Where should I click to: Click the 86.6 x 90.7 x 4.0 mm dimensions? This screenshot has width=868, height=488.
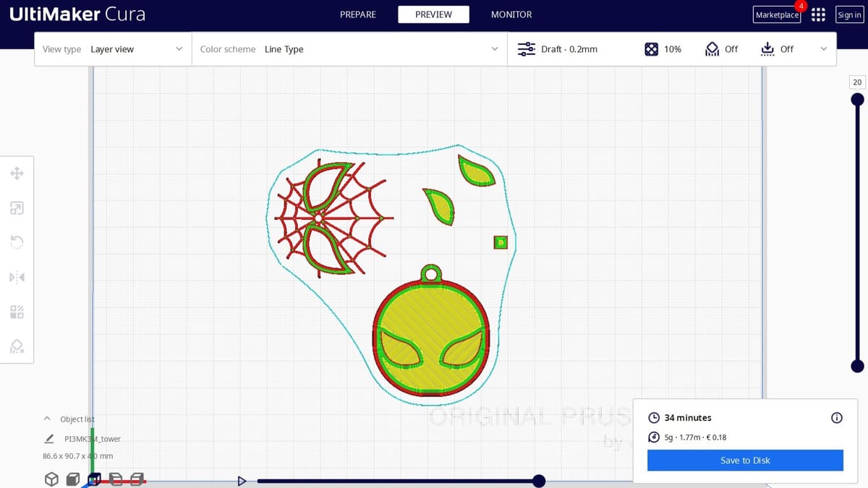(x=78, y=456)
